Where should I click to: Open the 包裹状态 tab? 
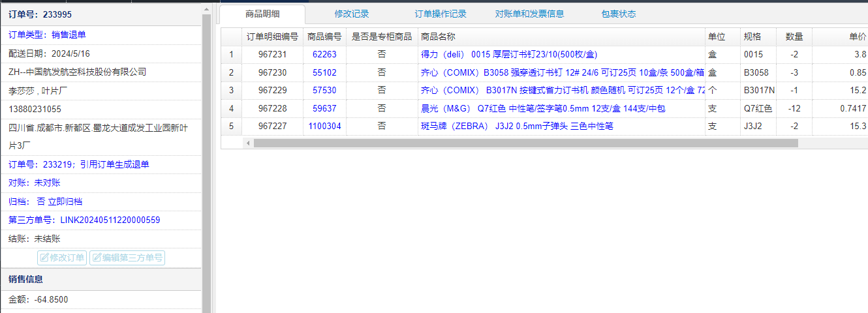[619, 14]
